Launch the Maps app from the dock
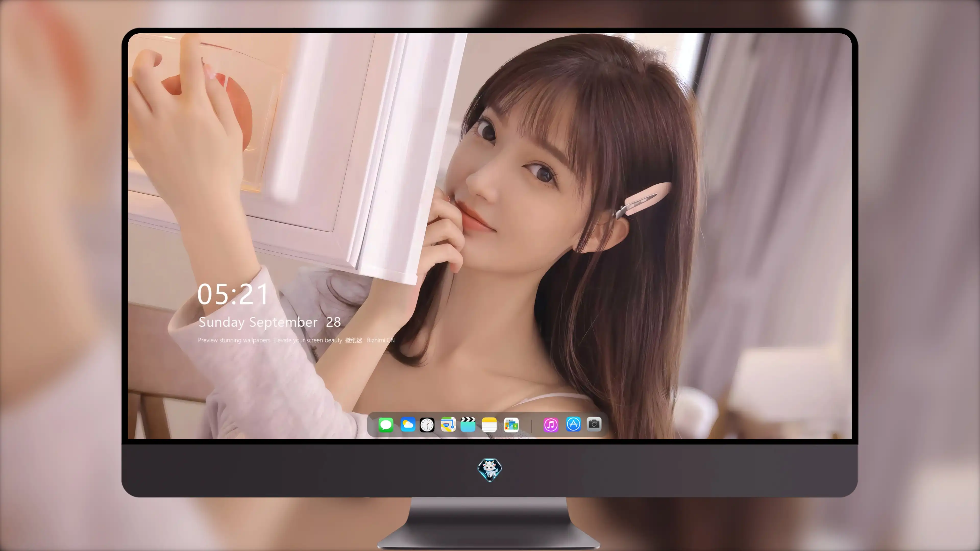The height and width of the screenshot is (551, 980). 448,424
